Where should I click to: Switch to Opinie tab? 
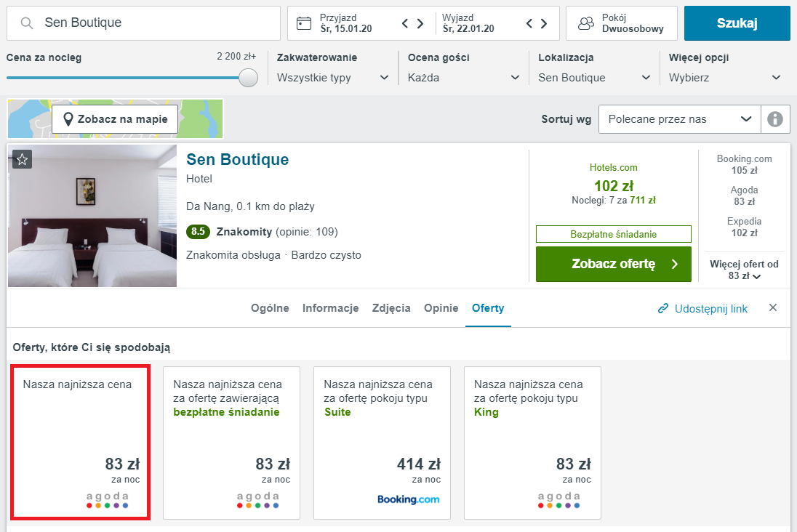click(441, 308)
